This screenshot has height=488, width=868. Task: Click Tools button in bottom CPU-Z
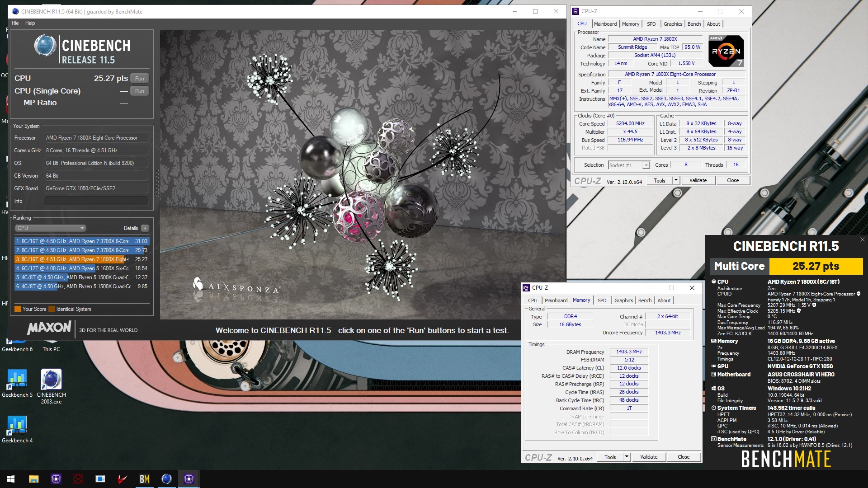610,457
